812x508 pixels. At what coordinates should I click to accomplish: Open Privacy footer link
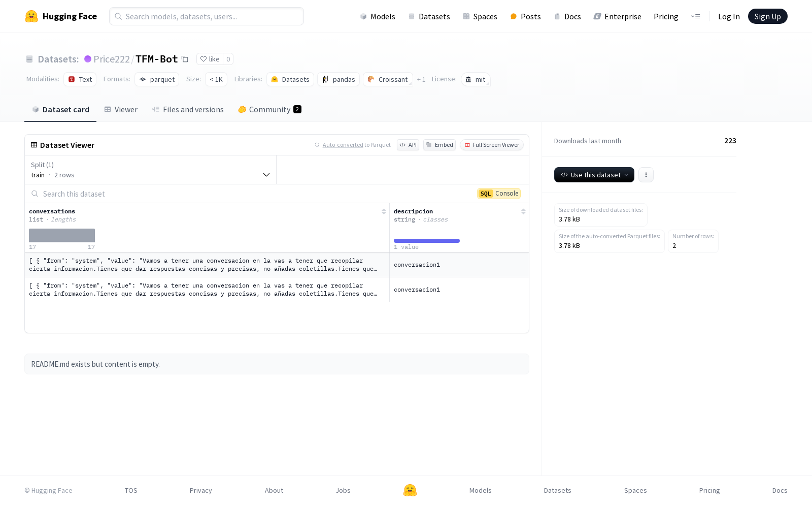click(201, 490)
